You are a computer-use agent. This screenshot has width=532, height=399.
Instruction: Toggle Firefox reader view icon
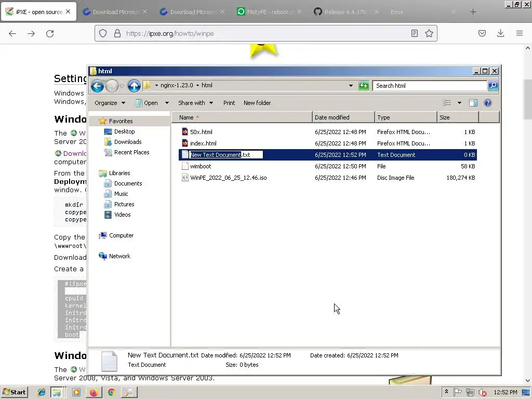tap(414, 33)
